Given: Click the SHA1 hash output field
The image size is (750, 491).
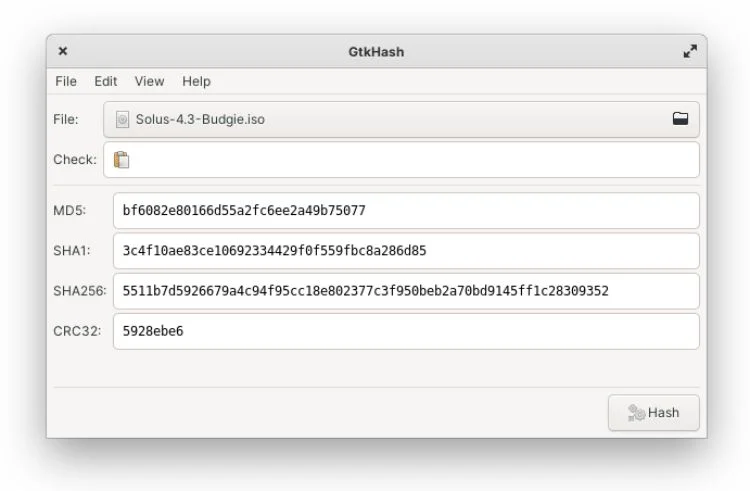Looking at the screenshot, I should tap(406, 251).
